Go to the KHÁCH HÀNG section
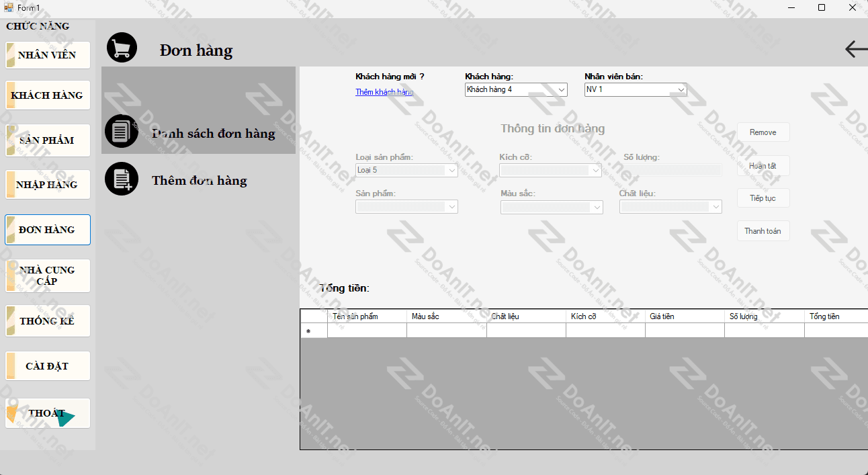868x475 pixels. pyautogui.click(x=48, y=95)
